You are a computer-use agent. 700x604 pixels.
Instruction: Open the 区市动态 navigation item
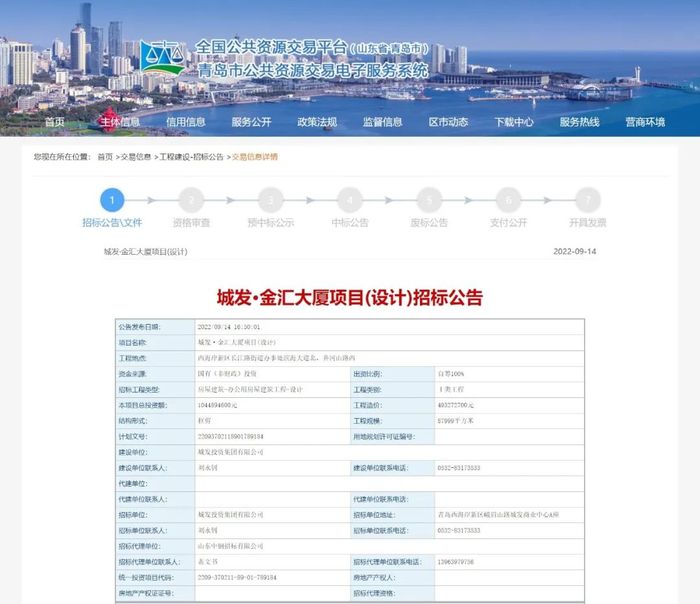[448, 122]
